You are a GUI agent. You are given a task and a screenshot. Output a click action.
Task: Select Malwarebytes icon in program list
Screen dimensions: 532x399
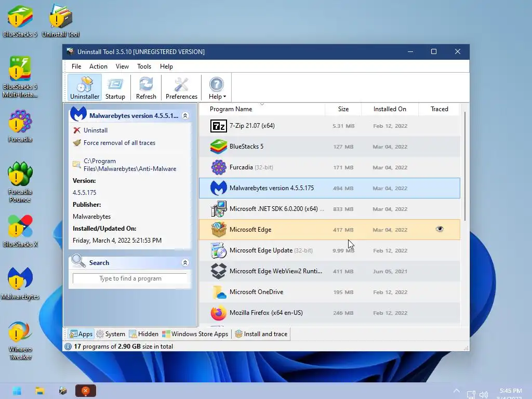point(219,188)
